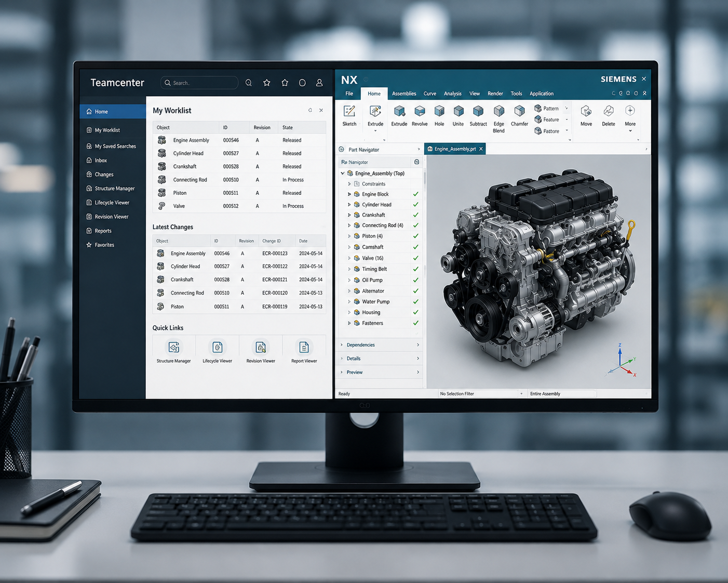
Task: Choose the Edge Blend tool
Action: tap(498, 119)
